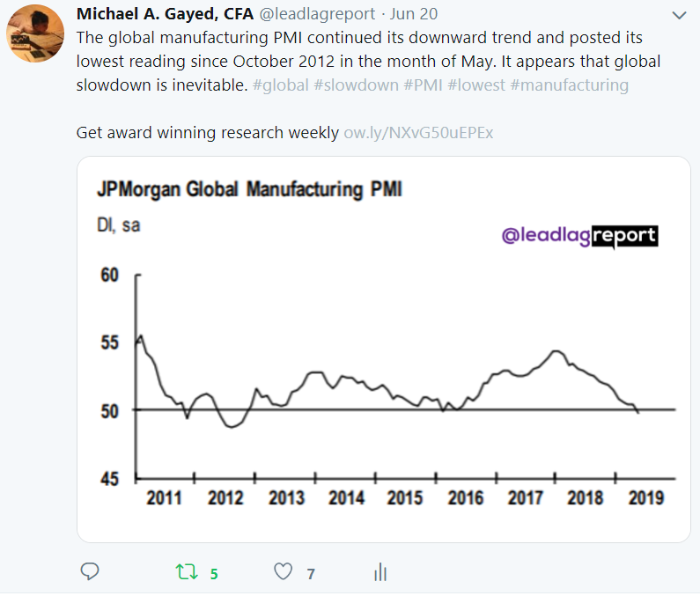Click the @leadlagreport watermark inside the chart

pos(578,236)
